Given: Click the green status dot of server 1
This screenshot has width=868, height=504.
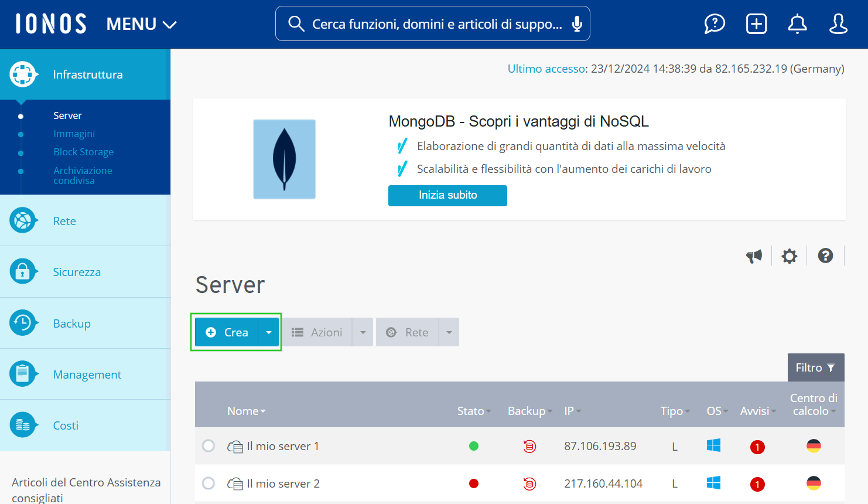Looking at the screenshot, I should [x=474, y=446].
